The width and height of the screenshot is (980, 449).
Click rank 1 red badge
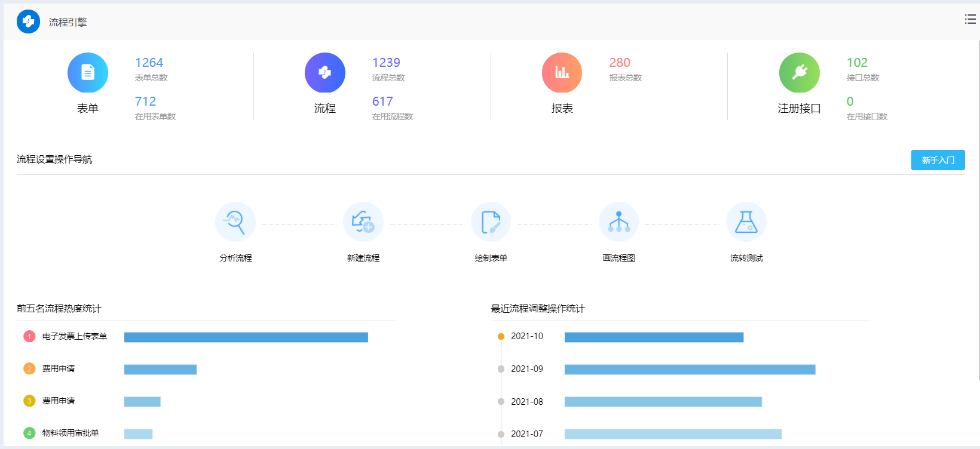[x=29, y=337]
